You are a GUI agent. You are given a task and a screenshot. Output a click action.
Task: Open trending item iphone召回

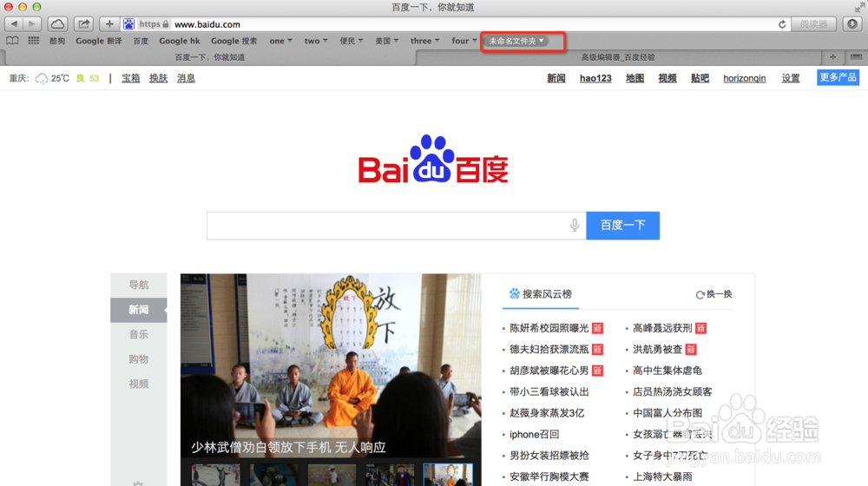[534, 435]
